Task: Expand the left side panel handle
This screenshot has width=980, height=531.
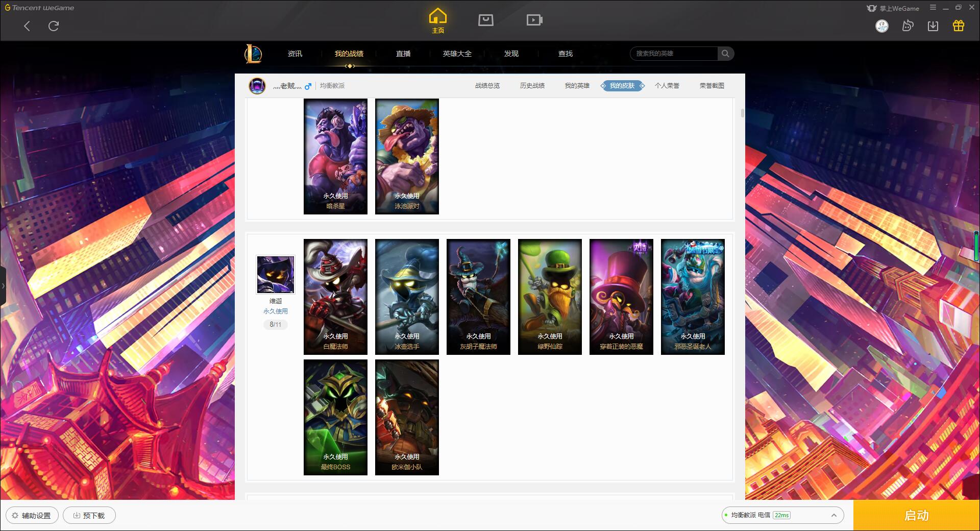Action: click(3, 286)
